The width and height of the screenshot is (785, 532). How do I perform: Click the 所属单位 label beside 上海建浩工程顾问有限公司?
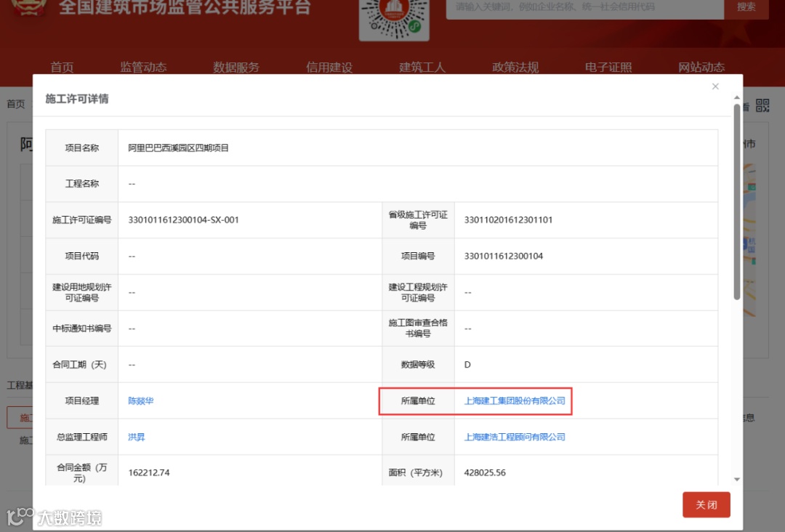(418, 437)
